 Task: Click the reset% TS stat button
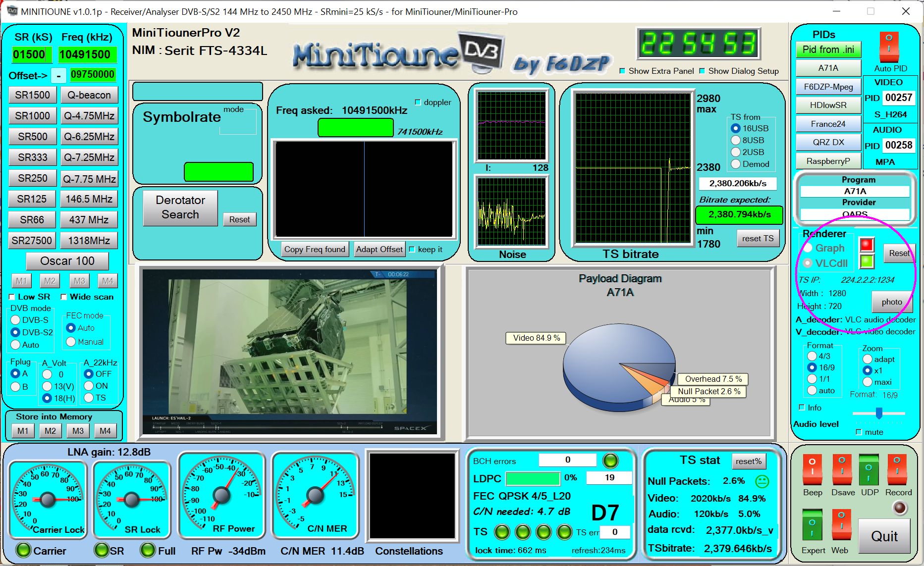[749, 461]
